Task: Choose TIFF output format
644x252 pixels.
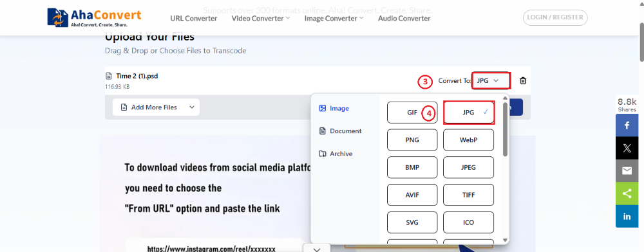Action: [469, 195]
